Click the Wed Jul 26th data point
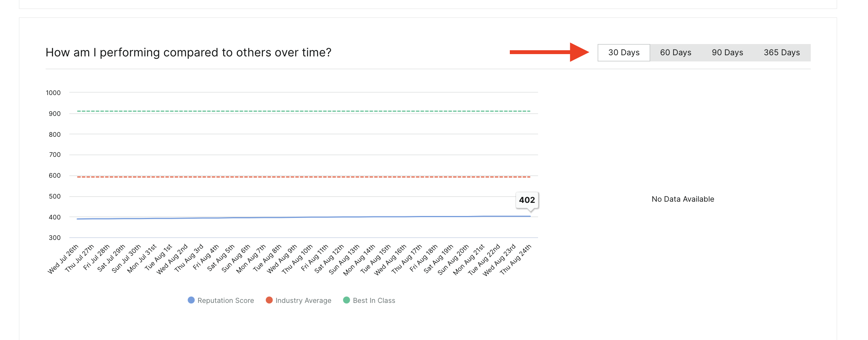Viewport: 868px width, 340px height. (x=77, y=219)
